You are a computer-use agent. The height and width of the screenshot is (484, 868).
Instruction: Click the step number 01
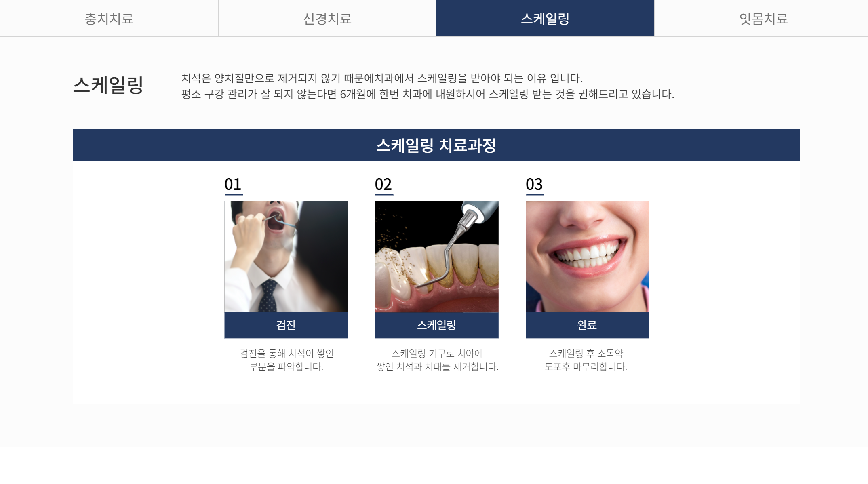[233, 185]
